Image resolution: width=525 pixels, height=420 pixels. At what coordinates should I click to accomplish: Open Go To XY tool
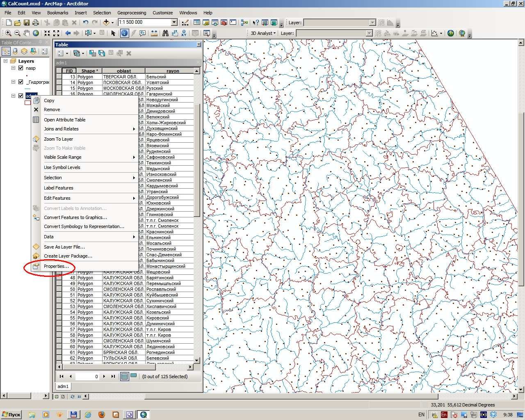click(x=184, y=33)
